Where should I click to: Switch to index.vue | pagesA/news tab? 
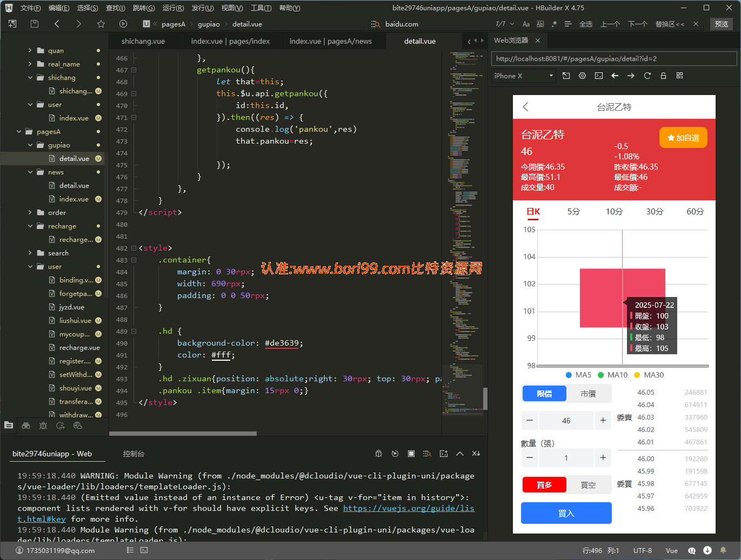click(330, 41)
